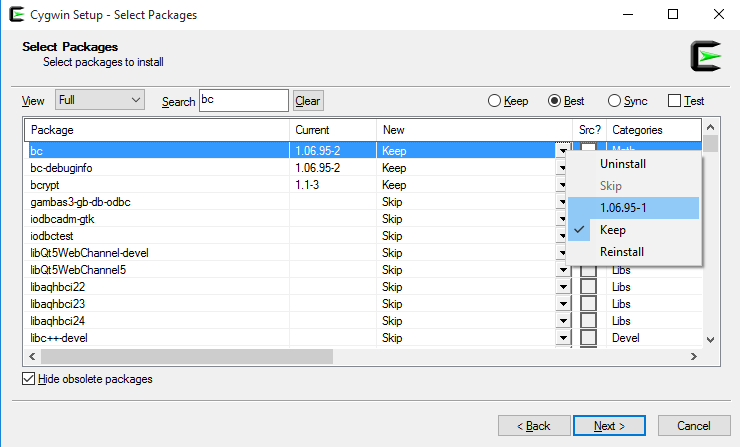Image resolution: width=740 pixels, height=447 pixels.
Task: Open version dropdown for bc package
Action: (563, 151)
